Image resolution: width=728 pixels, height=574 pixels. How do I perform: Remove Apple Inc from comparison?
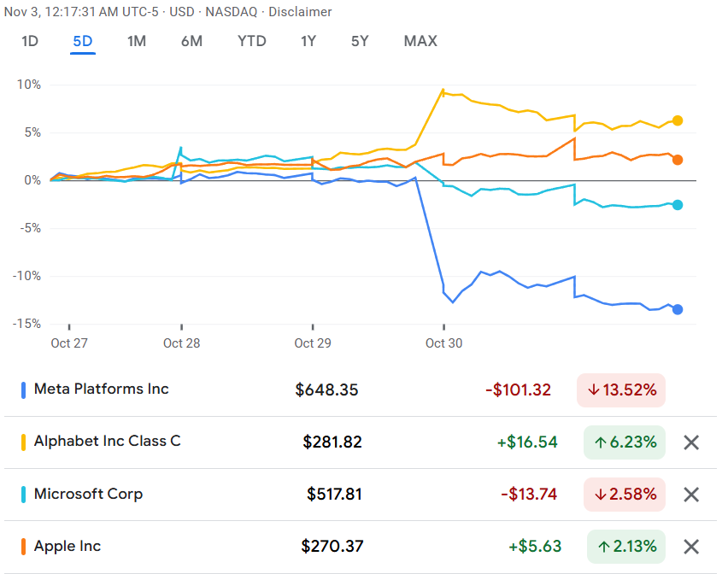coord(691,547)
